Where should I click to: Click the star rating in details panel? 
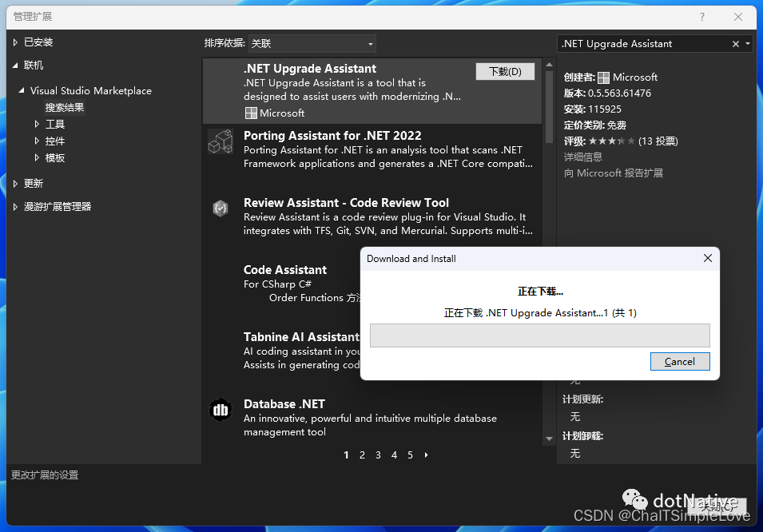coord(611,141)
